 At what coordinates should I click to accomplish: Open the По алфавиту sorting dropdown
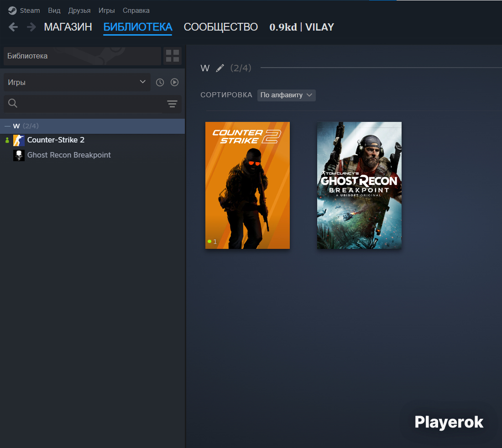[x=286, y=95]
